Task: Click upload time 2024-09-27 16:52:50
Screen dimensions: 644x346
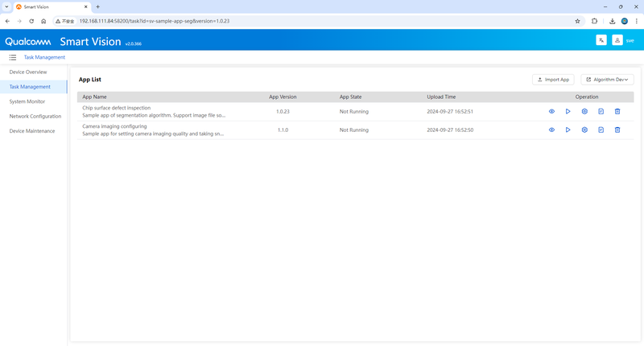Action: [450, 130]
